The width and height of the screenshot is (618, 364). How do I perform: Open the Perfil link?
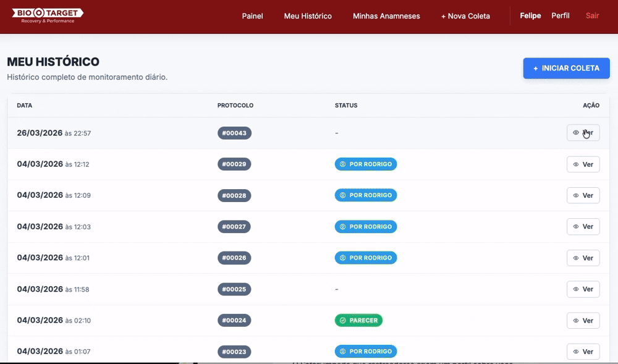[x=561, y=16]
